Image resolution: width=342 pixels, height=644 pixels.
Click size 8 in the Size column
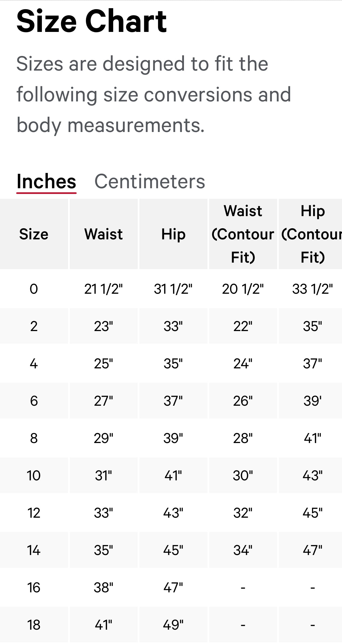point(33,438)
